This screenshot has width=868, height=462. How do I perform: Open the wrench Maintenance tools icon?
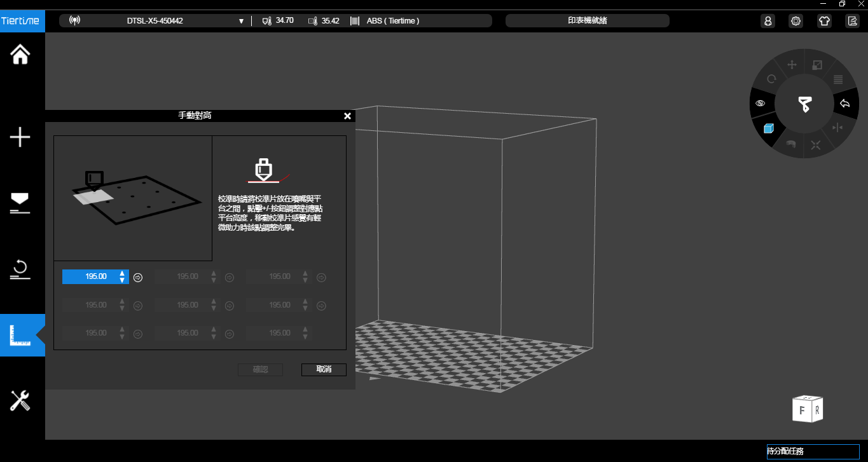click(x=20, y=400)
